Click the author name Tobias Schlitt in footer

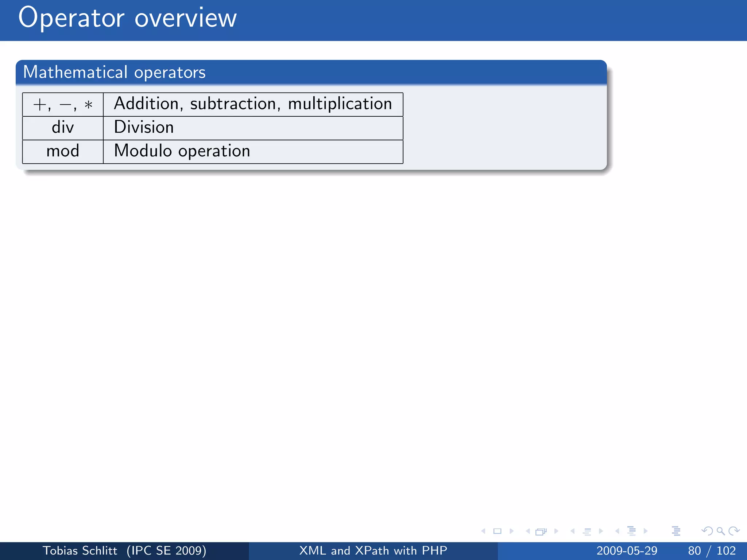(x=80, y=551)
